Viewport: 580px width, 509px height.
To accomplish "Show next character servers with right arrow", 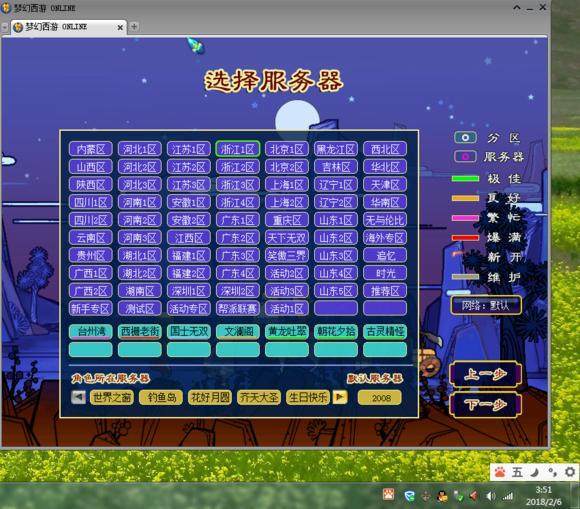I will tap(340, 397).
